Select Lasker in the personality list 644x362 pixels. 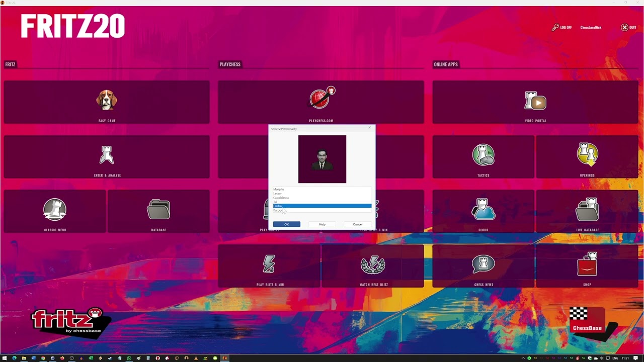point(322,194)
